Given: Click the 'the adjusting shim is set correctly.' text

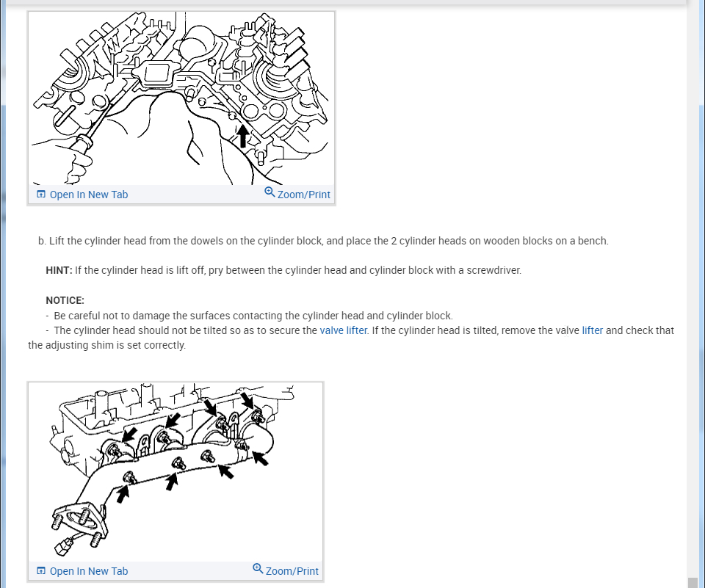Looking at the screenshot, I should (106, 345).
